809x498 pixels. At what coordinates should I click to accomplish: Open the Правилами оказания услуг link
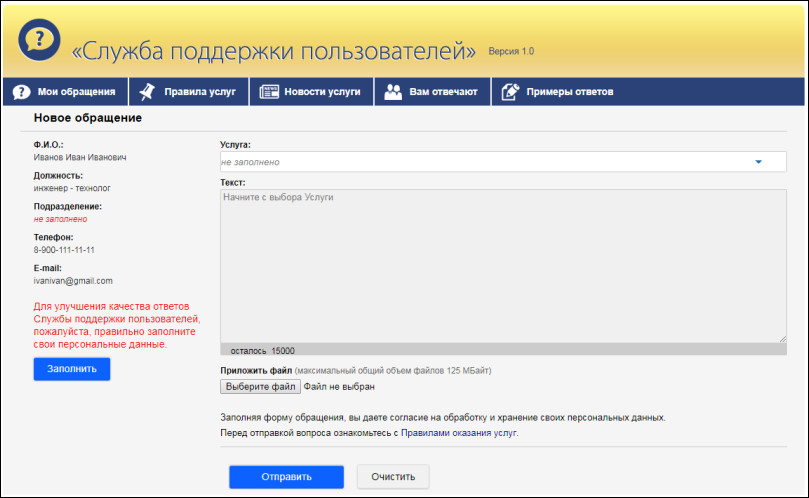(459, 433)
